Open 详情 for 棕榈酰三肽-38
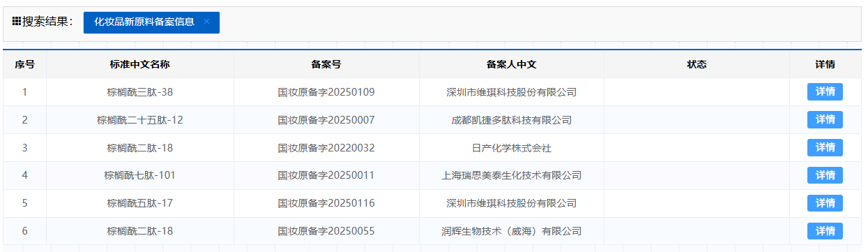 [x=825, y=92]
